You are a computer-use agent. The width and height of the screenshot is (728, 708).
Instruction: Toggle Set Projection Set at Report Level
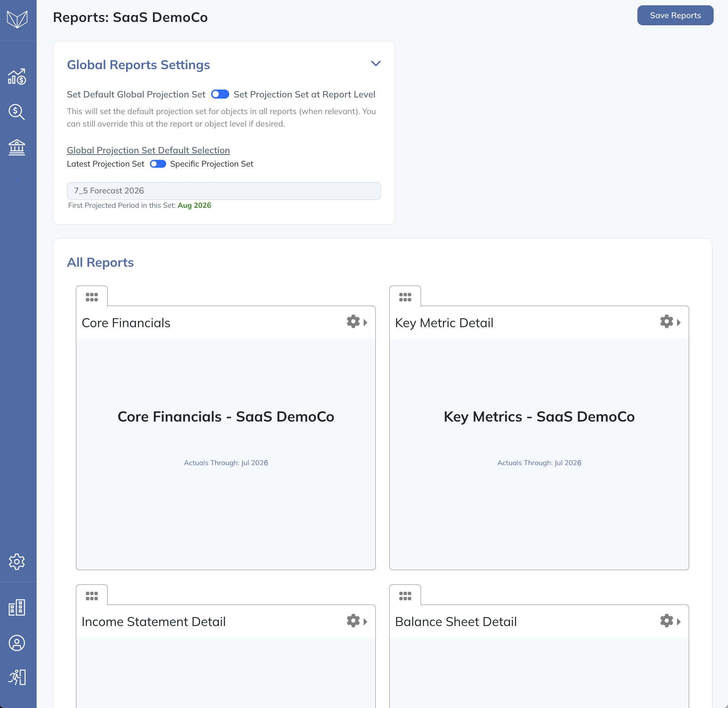click(x=220, y=94)
